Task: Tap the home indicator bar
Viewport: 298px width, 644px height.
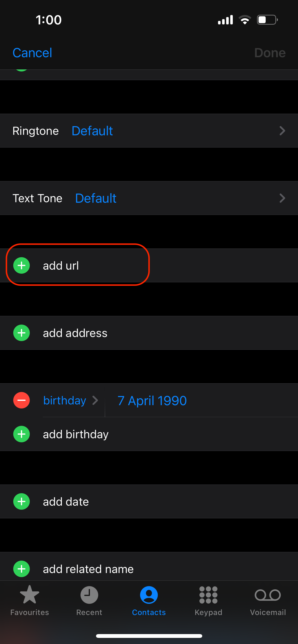Action: (x=149, y=636)
